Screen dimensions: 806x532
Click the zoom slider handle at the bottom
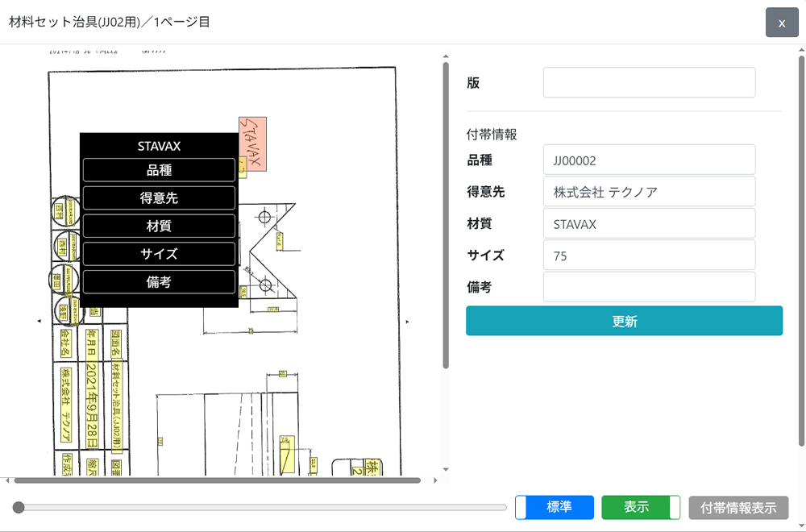click(19, 507)
